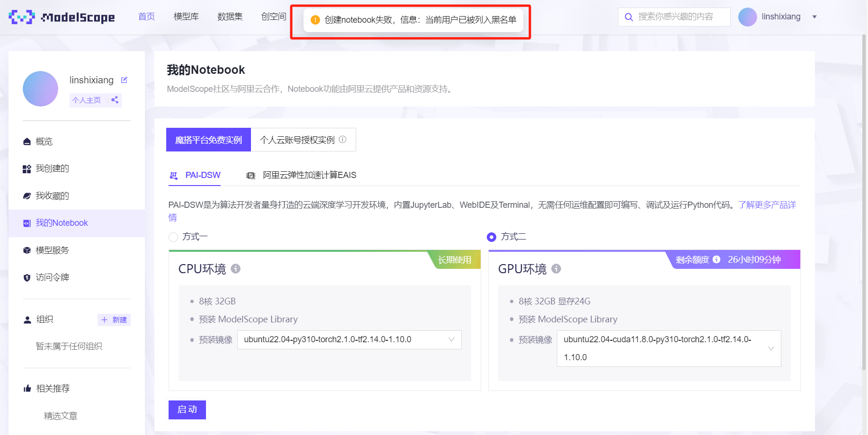The image size is (868, 435).
Task: Click the 我的Notebook sidebar icon
Action: (27, 223)
